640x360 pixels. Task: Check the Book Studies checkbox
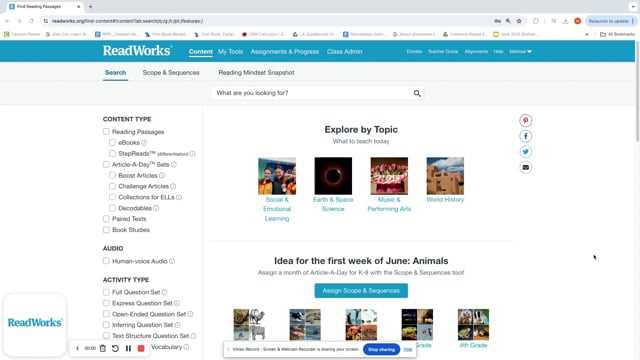[x=106, y=230]
